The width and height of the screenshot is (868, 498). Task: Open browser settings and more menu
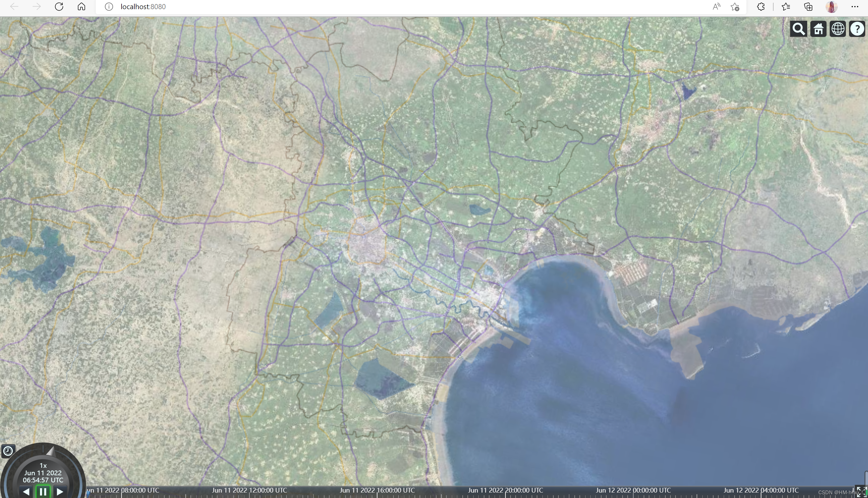coord(855,6)
